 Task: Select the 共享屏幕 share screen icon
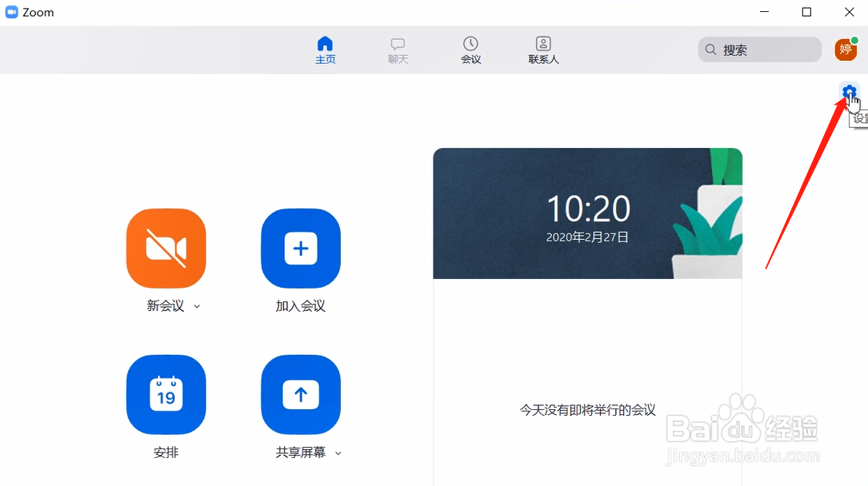(x=301, y=394)
